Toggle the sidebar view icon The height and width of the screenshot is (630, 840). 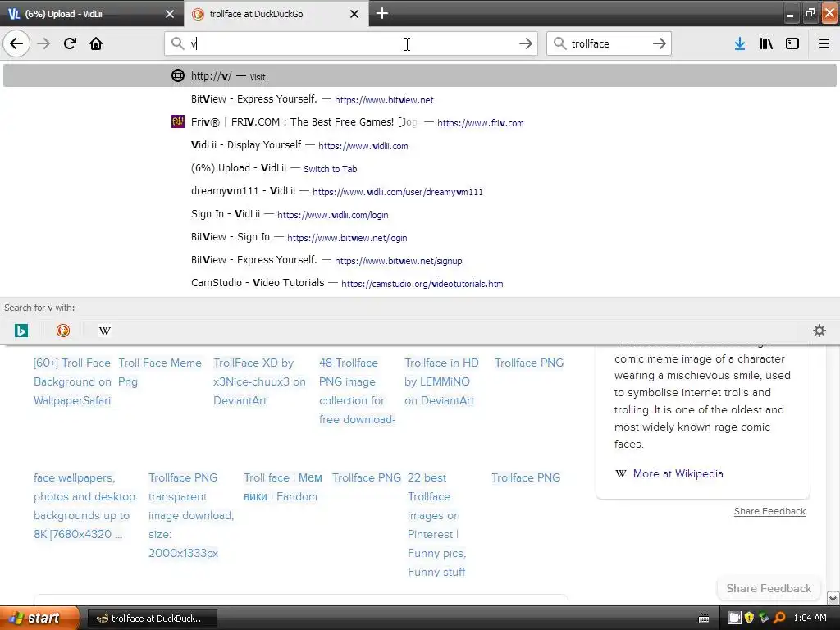[x=792, y=43]
